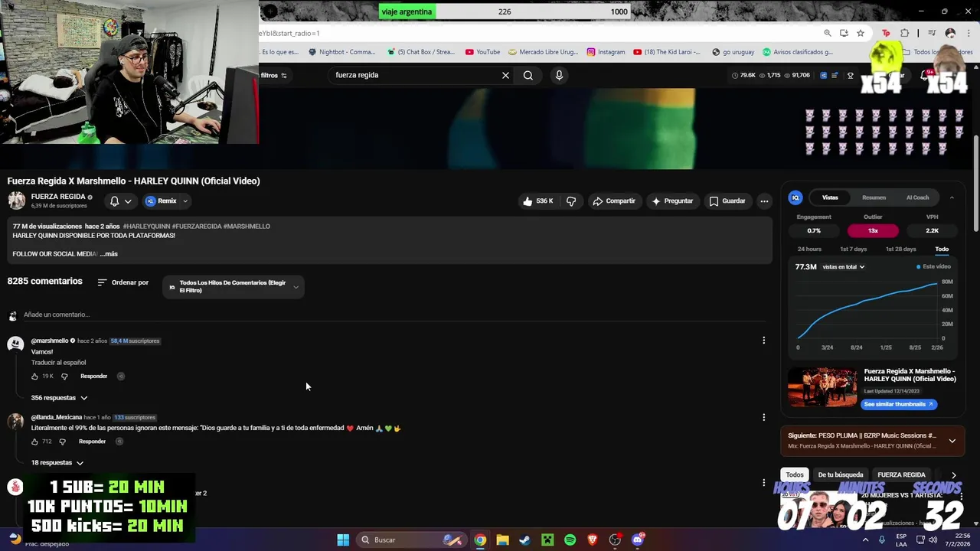Click the trophy icon in YouTube header
The width and height of the screenshot is (980, 551).
pos(850,75)
